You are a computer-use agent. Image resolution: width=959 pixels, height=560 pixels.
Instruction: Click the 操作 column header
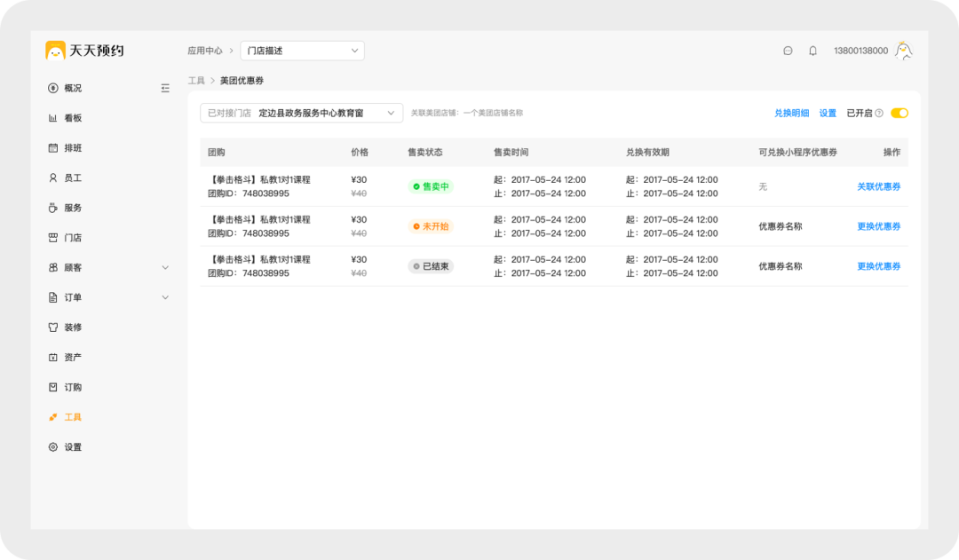(892, 153)
